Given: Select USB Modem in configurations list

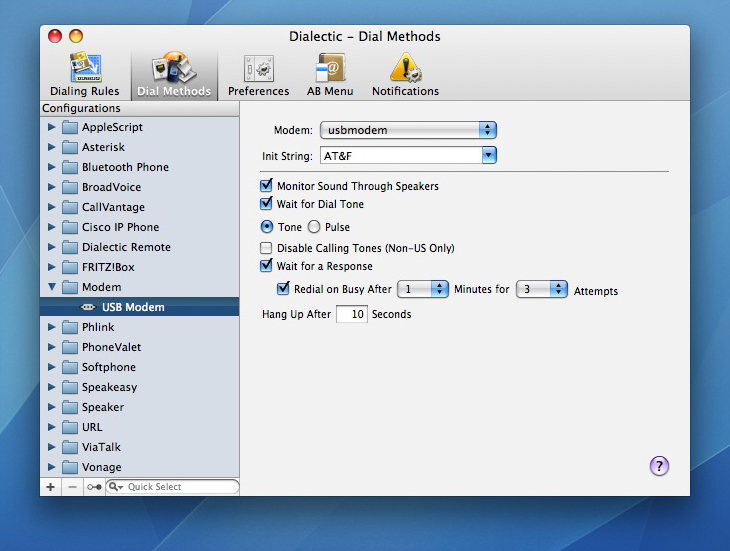Looking at the screenshot, I should pyautogui.click(x=132, y=307).
